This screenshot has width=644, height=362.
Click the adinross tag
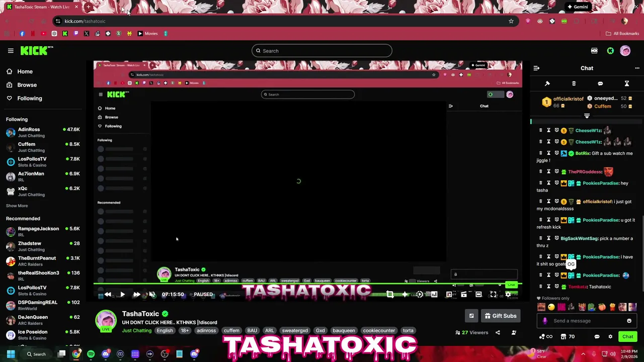[206, 330]
